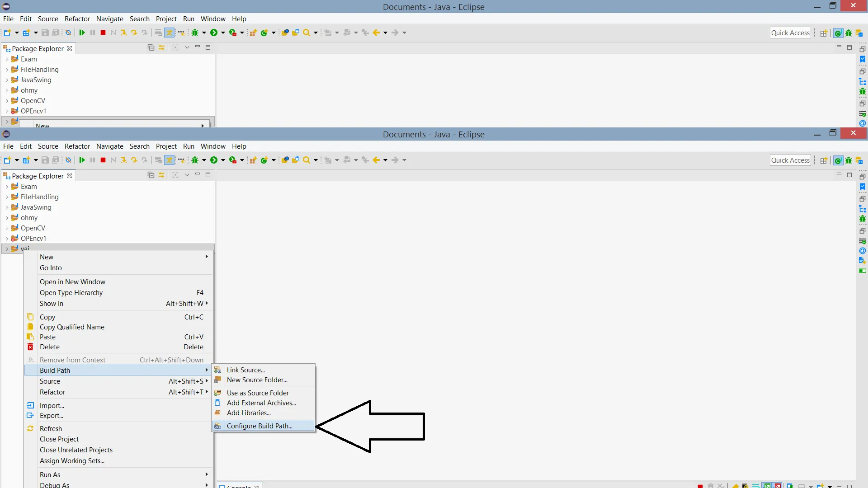Click the red Terminate square in lower toolbar

103,160
